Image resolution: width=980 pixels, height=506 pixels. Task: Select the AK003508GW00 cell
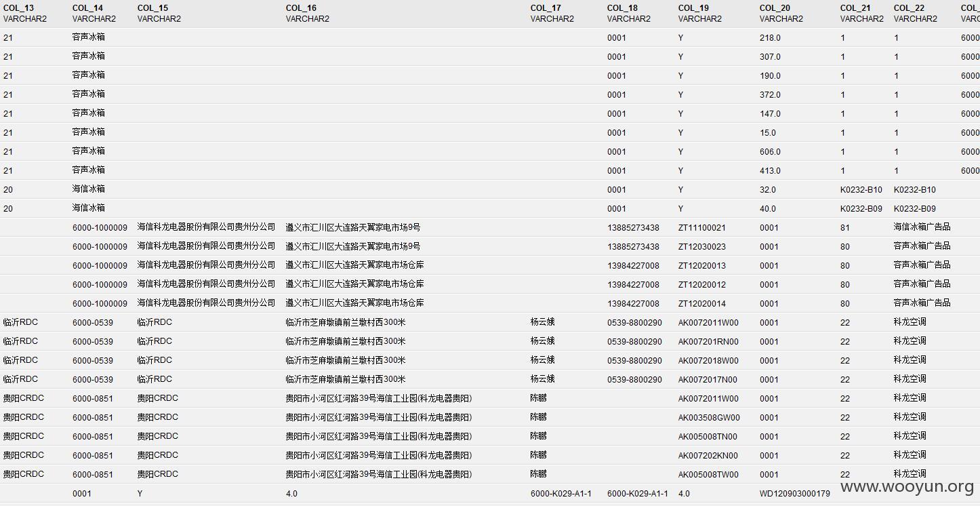[710, 418]
